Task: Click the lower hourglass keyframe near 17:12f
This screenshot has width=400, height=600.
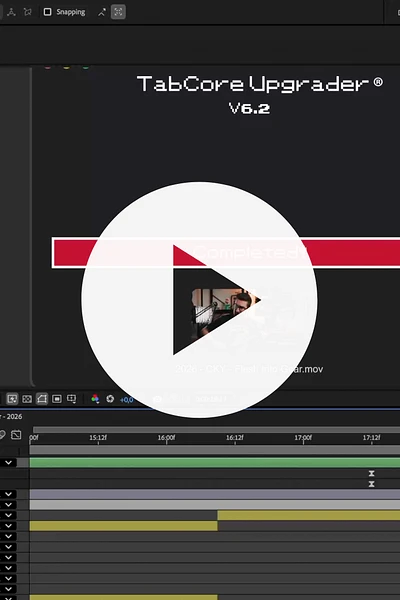Action: [x=371, y=484]
